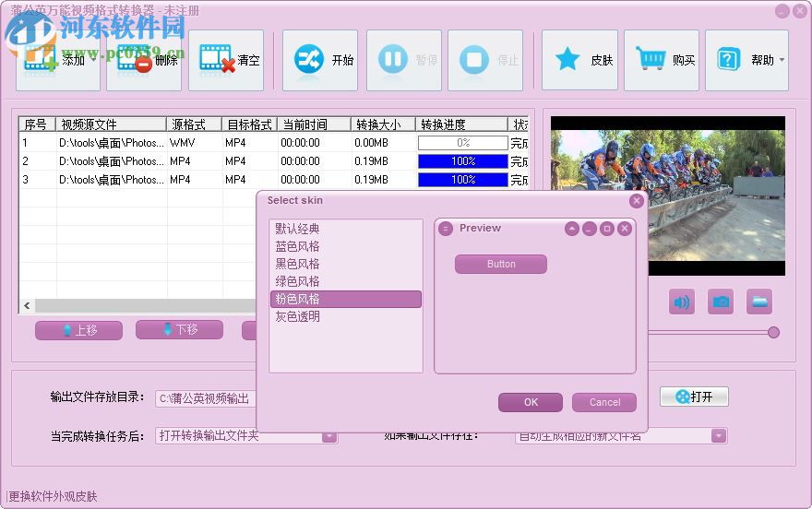Image resolution: width=812 pixels, height=509 pixels.
Task: Expand the 帮助 dropdown arrow
Action: click(782, 60)
